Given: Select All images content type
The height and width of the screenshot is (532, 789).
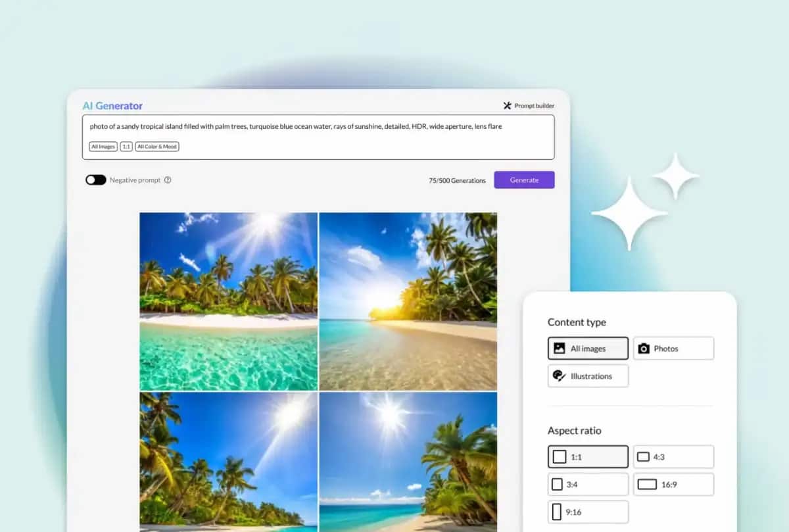Looking at the screenshot, I should (588, 349).
